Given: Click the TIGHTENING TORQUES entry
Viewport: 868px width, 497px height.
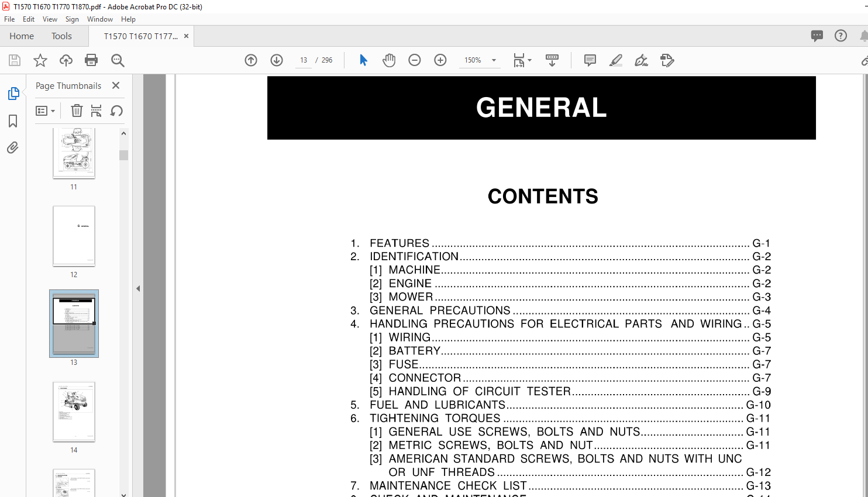Looking at the screenshot, I should click(560, 418).
